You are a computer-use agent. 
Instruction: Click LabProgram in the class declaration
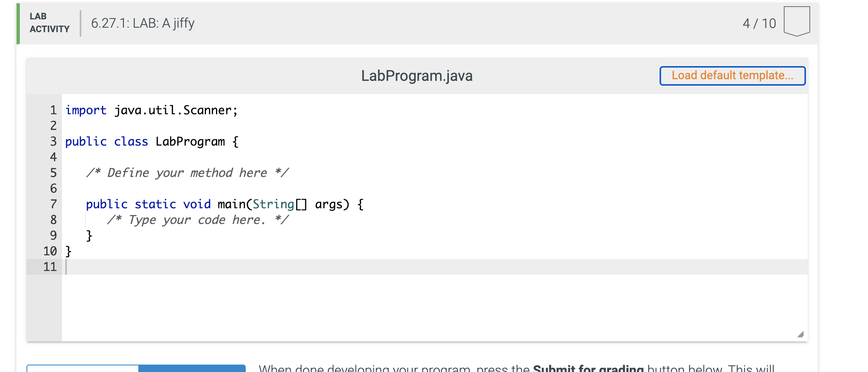pyautogui.click(x=190, y=141)
